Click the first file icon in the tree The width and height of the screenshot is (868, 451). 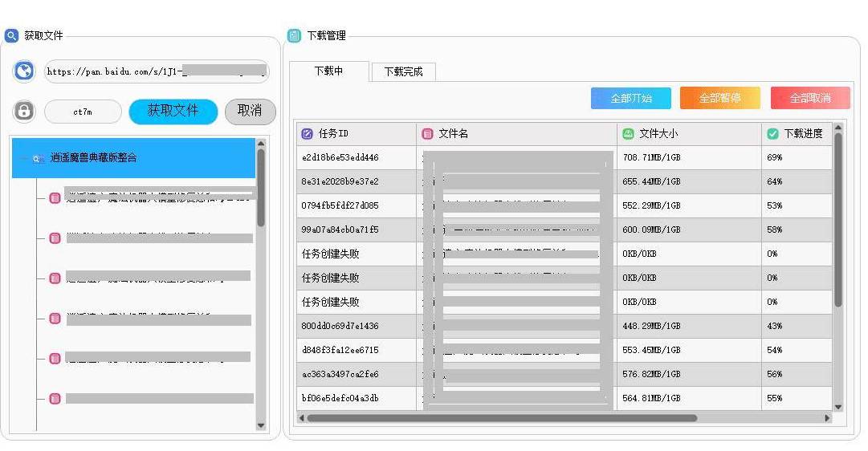point(55,197)
